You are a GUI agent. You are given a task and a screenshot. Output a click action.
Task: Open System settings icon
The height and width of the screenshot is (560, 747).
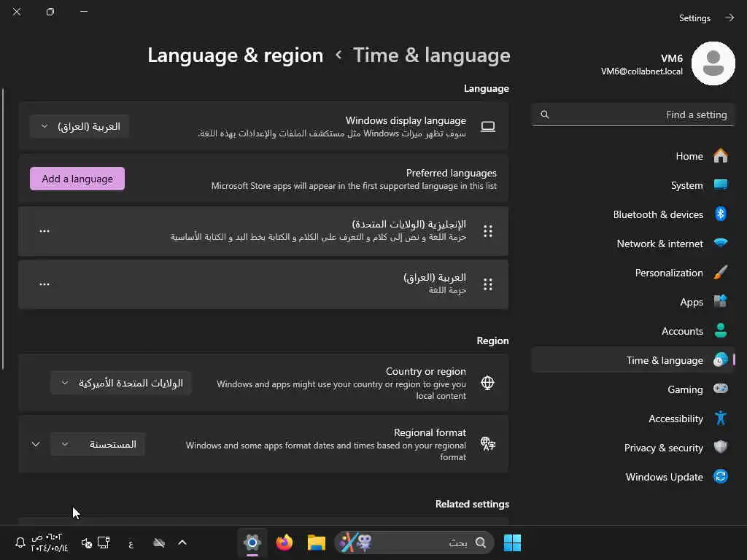pos(720,184)
